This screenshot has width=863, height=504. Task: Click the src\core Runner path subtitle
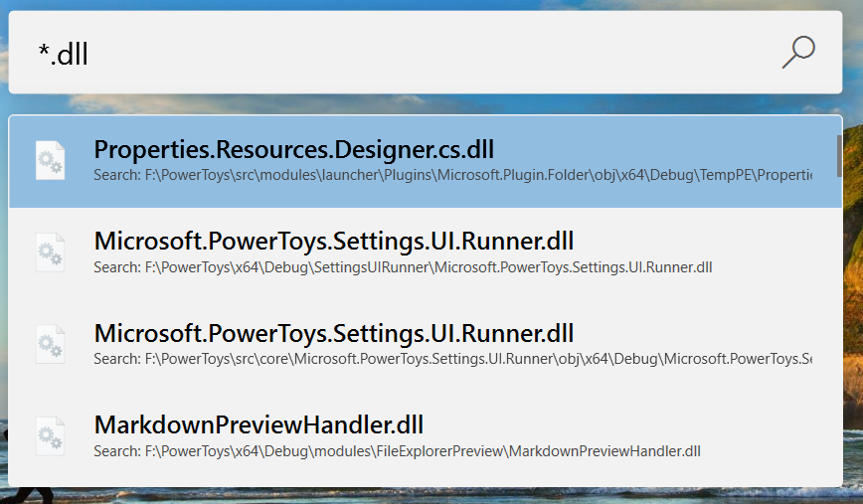(452, 359)
